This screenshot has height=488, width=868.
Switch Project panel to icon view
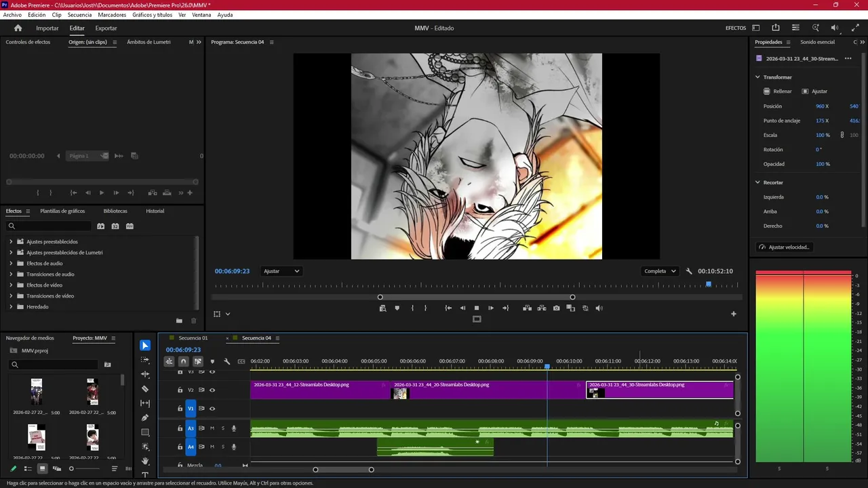click(42, 468)
